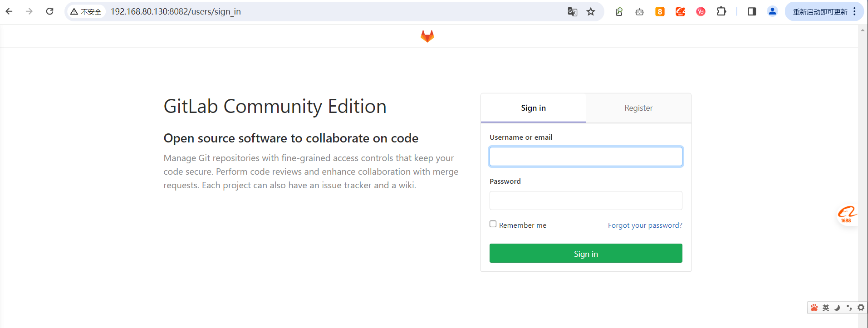Click the floating 1688 widget
Screen dimensions: 868x328
click(x=846, y=214)
